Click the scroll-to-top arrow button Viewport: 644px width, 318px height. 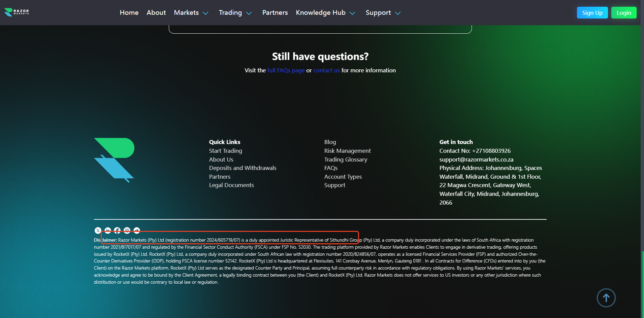point(606,298)
